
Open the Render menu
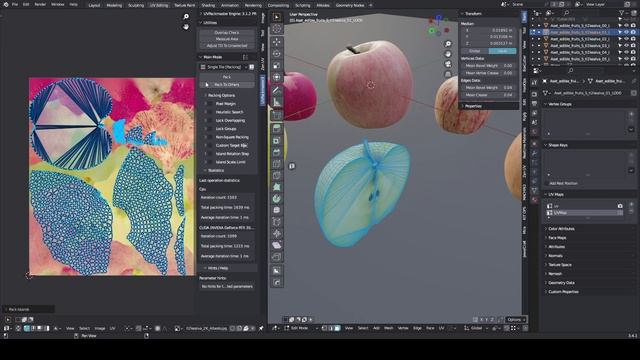pos(40,4)
